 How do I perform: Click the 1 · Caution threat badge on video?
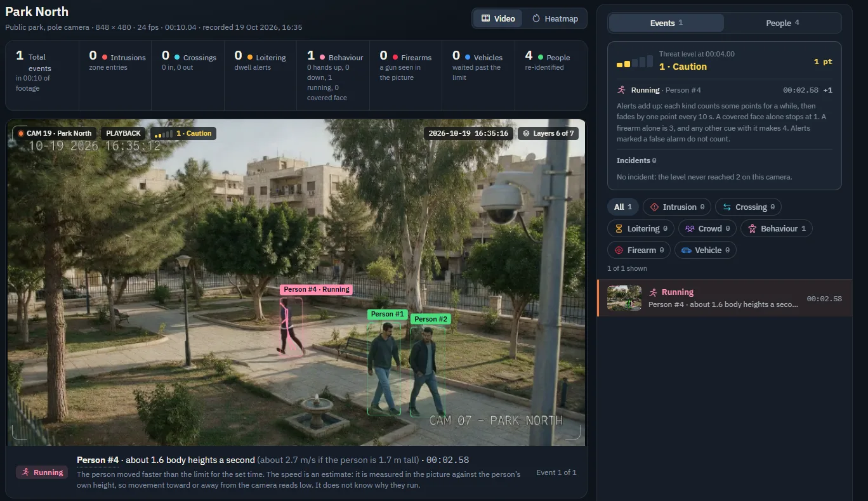[x=183, y=133]
